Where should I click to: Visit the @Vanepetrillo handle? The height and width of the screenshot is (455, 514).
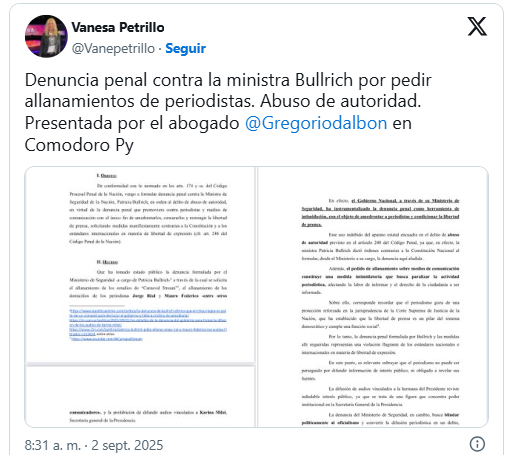[113, 48]
